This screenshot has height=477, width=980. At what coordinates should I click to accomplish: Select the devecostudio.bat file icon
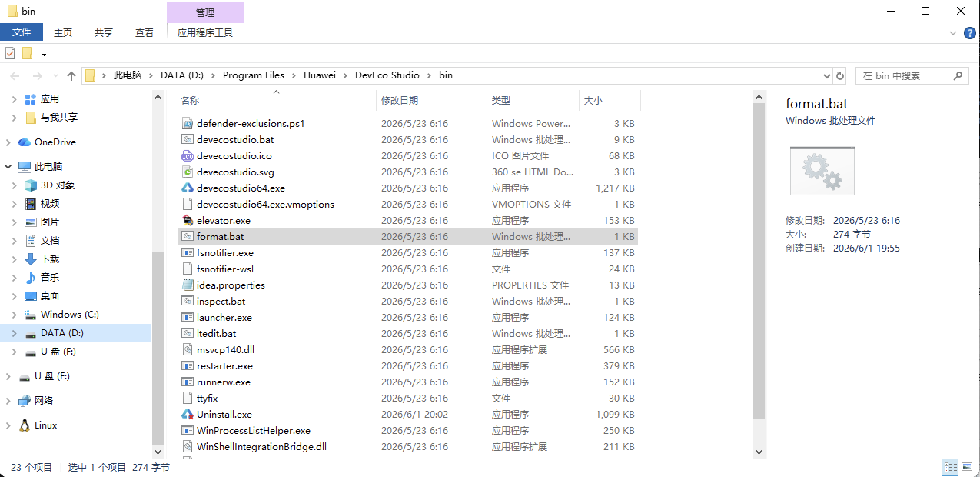pos(187,140)
